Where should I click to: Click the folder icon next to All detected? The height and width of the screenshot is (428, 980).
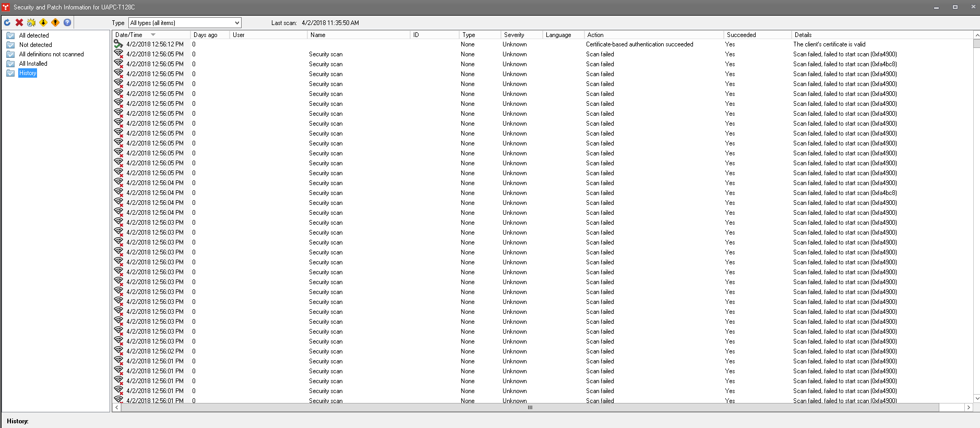pos(10,35)
